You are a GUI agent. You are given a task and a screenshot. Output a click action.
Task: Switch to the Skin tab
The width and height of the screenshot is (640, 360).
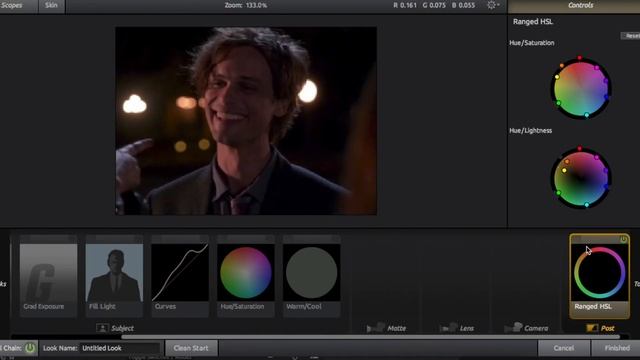[51, 5]
